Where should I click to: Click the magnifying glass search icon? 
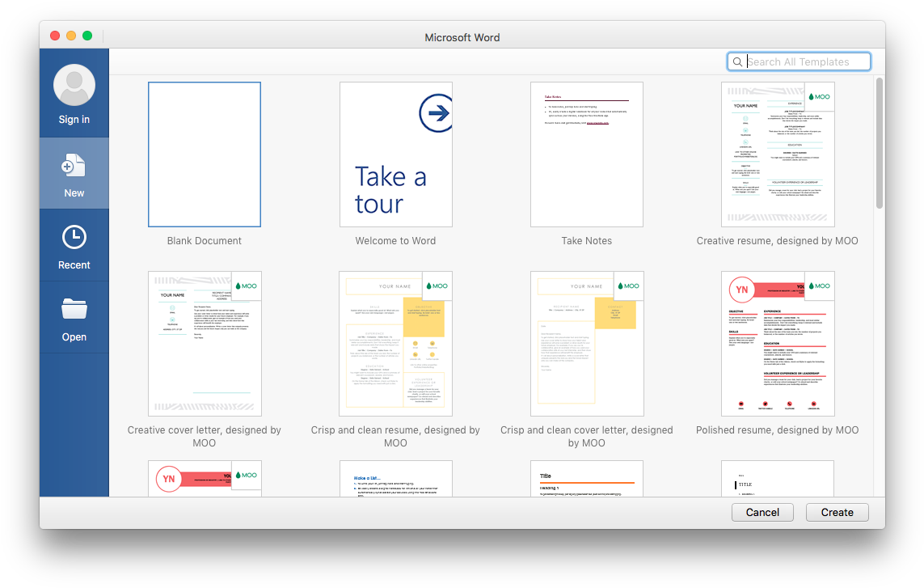(737, 62)
